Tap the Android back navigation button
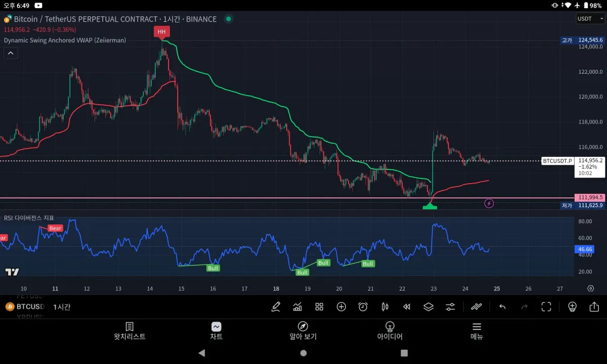This screenshot has width=607, height=364. click(202, 353)
